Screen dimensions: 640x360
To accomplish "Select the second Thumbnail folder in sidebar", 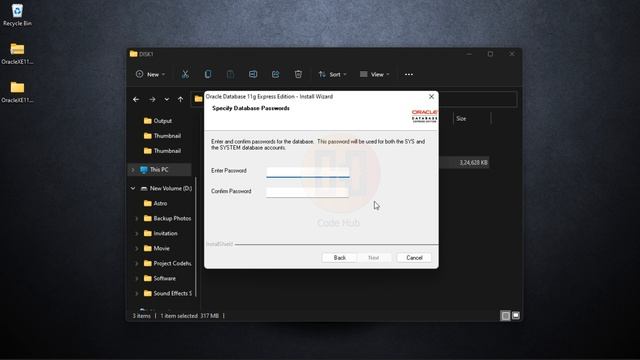I will pos(162,151).
